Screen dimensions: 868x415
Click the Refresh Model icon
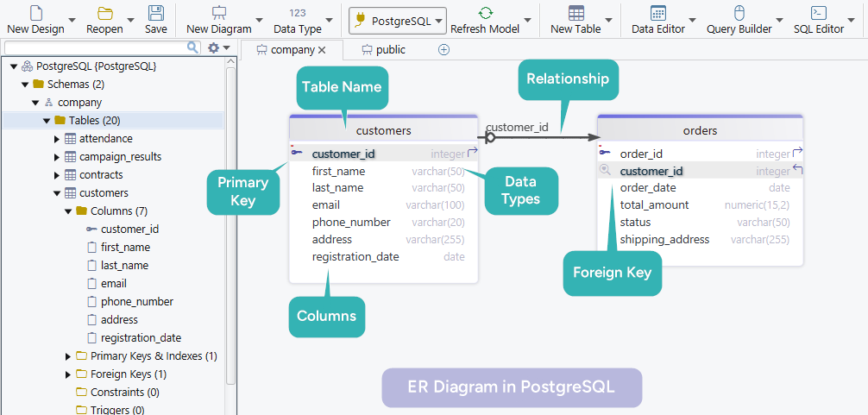[485, 13]
